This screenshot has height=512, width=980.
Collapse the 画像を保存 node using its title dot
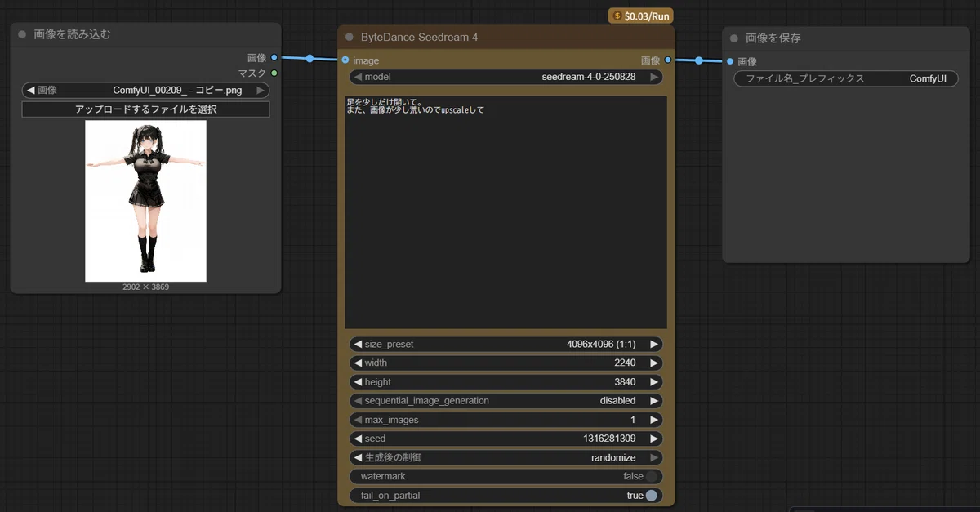pyautogui.click(x=733, y=38)
